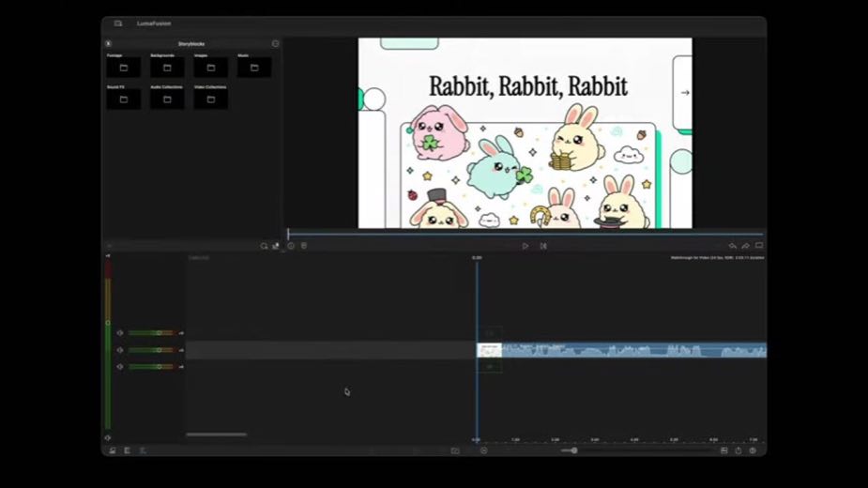
Task: Open the Music folder in Storyblocks
Action: tap(254, 68)
